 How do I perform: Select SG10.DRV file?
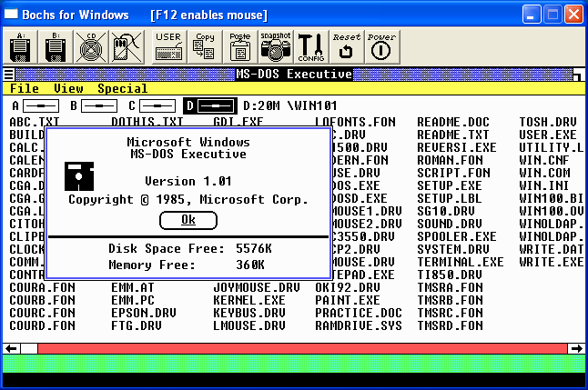(x=446, y=211)
